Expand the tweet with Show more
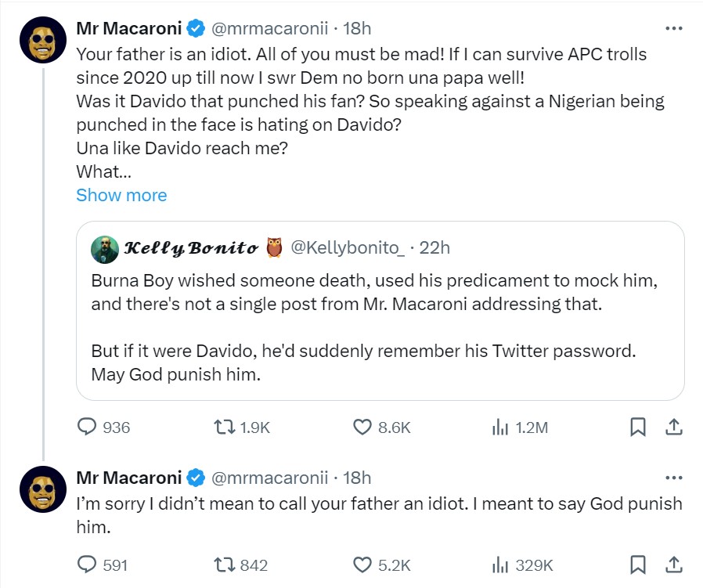703x588 pixels. [121, 195]
